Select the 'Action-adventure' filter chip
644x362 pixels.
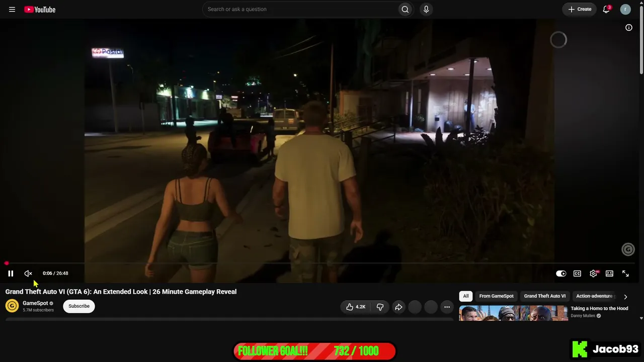pyautogui.click(x=594, y=296)
